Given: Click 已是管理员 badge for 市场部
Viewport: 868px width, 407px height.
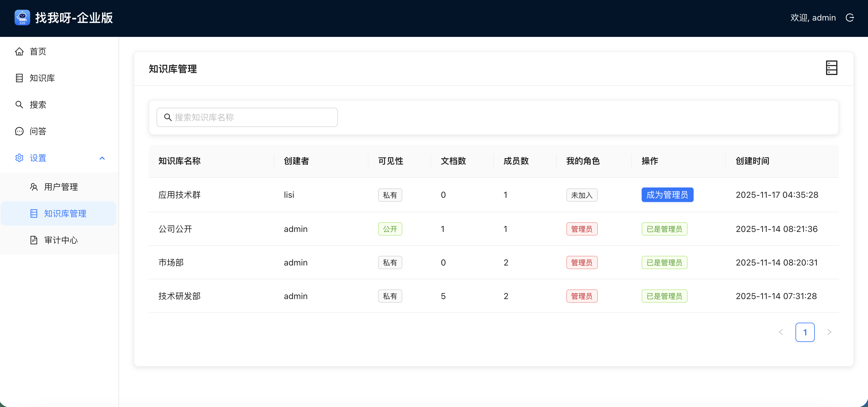Looking at the screenshot, I should click(664, 262).
